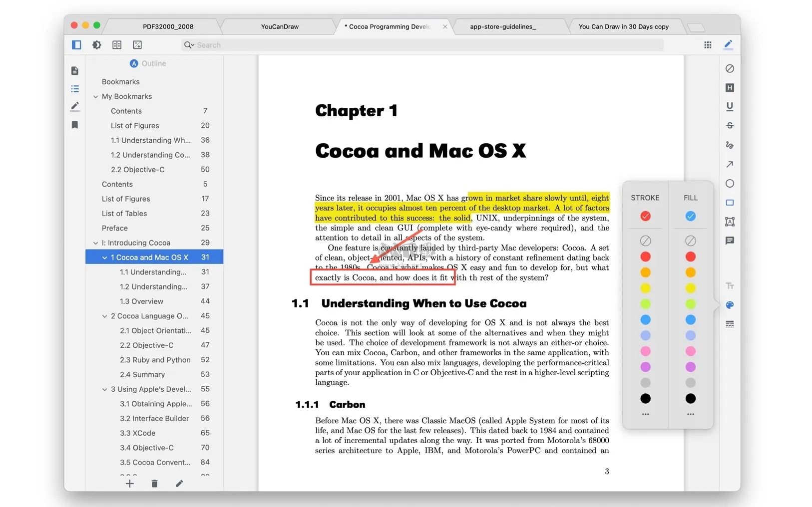
Task: Select the Arrow drawing tool
Action: 730,165
